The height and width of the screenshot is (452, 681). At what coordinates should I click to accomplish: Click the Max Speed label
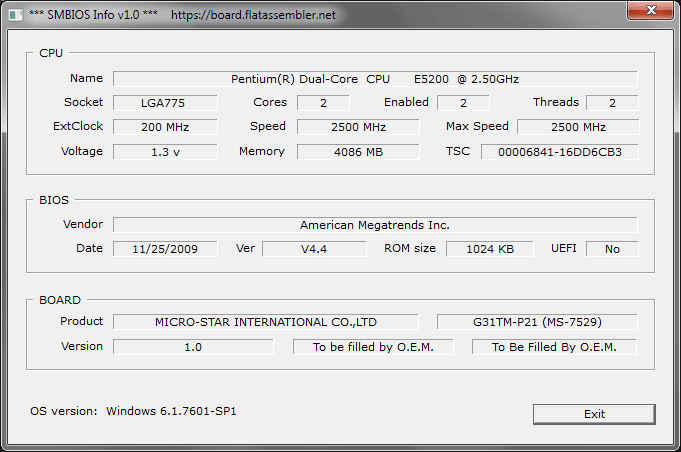(x=477, y=126)
